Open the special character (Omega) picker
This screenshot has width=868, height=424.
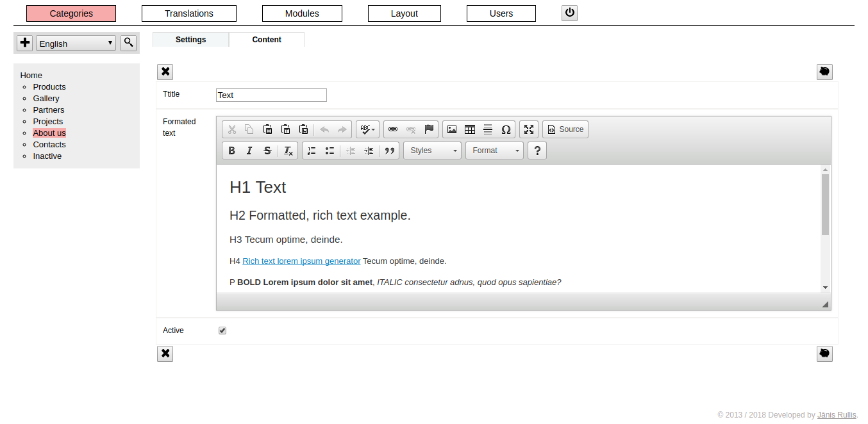pyautogui.click(x=506, y=129)
